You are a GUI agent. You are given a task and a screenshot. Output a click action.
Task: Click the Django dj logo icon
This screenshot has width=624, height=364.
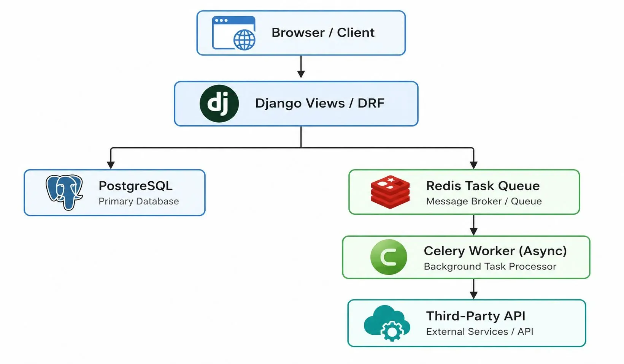click(219, 103)
